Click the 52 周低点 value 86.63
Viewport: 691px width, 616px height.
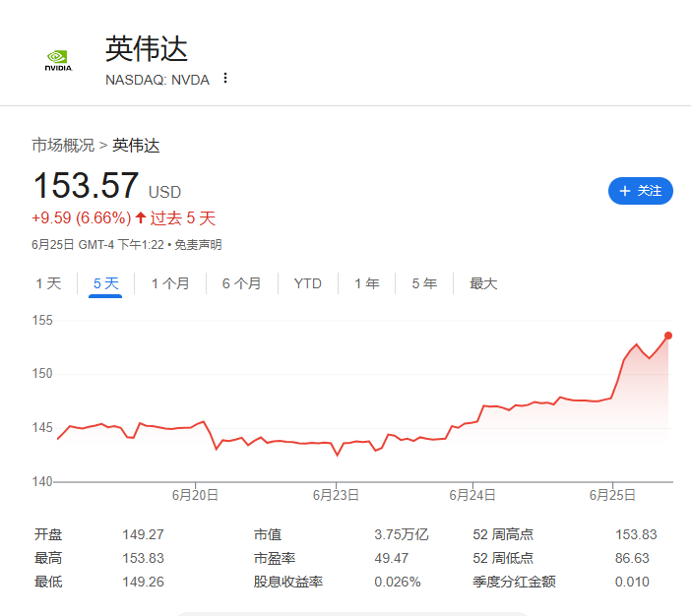(x=632, y=558)
